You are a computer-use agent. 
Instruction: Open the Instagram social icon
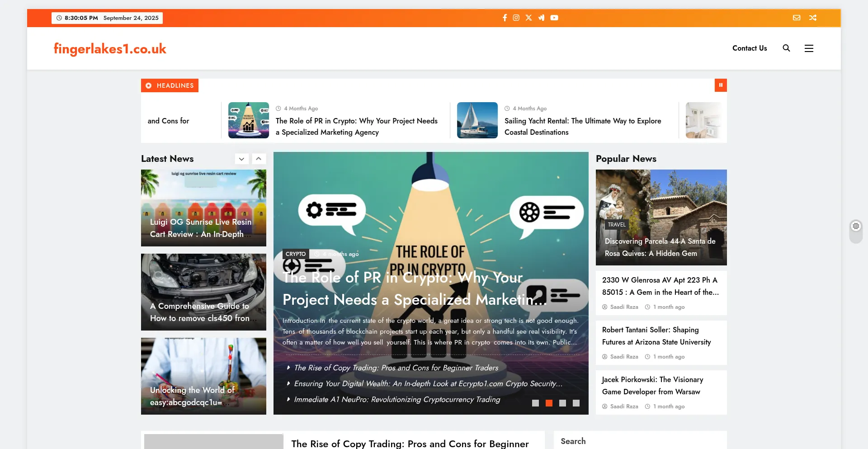tap(516, 18)
